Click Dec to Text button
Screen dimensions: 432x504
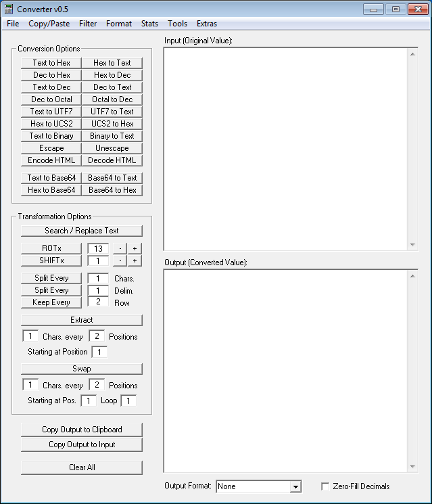tap(112, 87)
